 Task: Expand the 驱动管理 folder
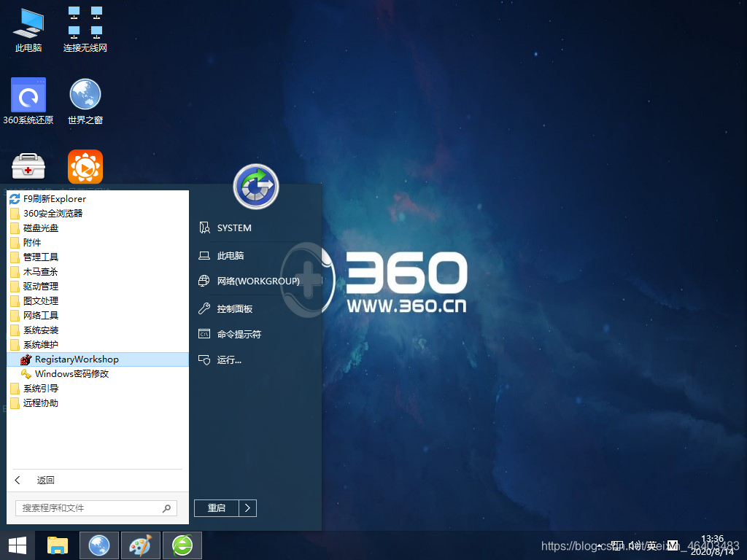(x=98, y=286)
